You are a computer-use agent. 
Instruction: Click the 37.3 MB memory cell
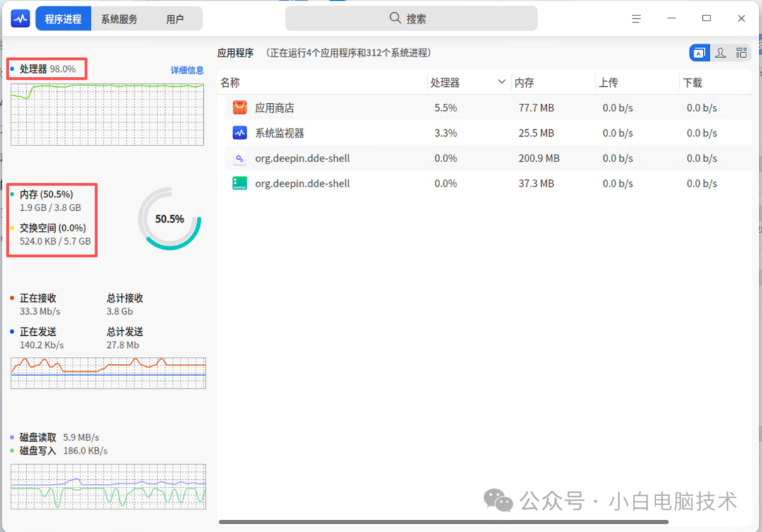pyautogui.click(x=536, y=183)
